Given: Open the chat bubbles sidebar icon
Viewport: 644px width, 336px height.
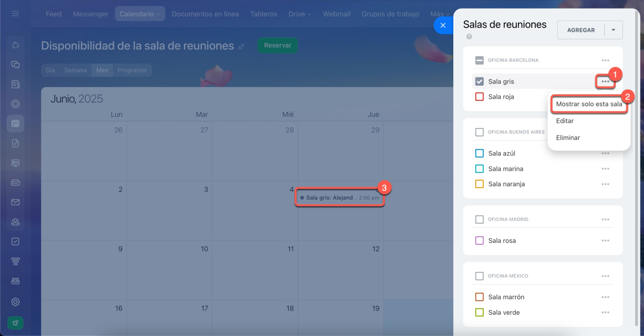Looking at the screenshot, I should point(16,64).
